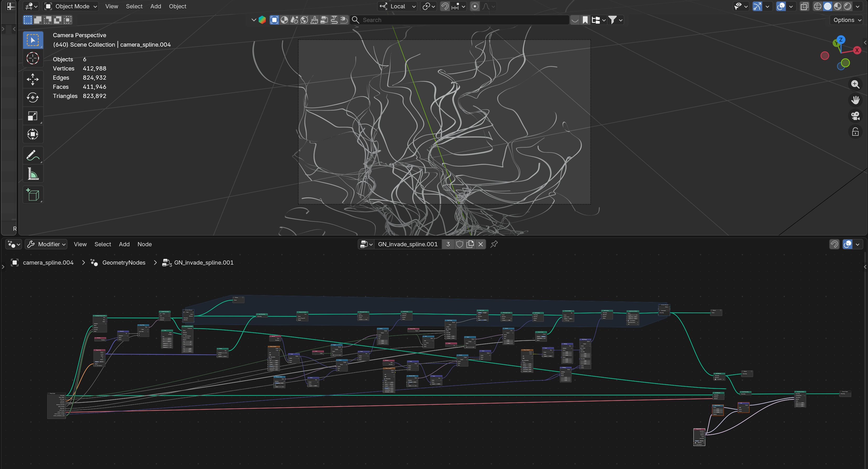Switch to material preview shading
This screenshot has width=868, height=469.
coord(838,6)
